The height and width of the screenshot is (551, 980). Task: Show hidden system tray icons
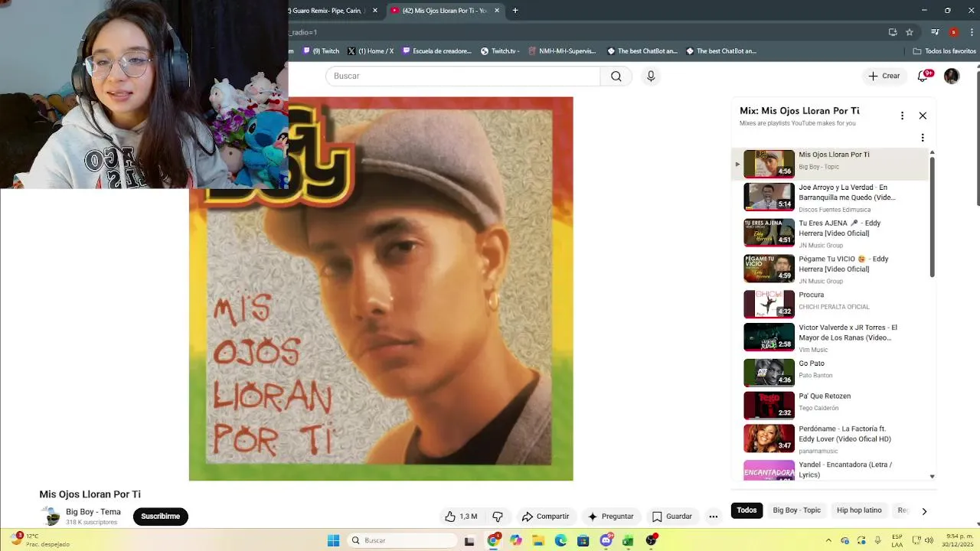[828, 540]
